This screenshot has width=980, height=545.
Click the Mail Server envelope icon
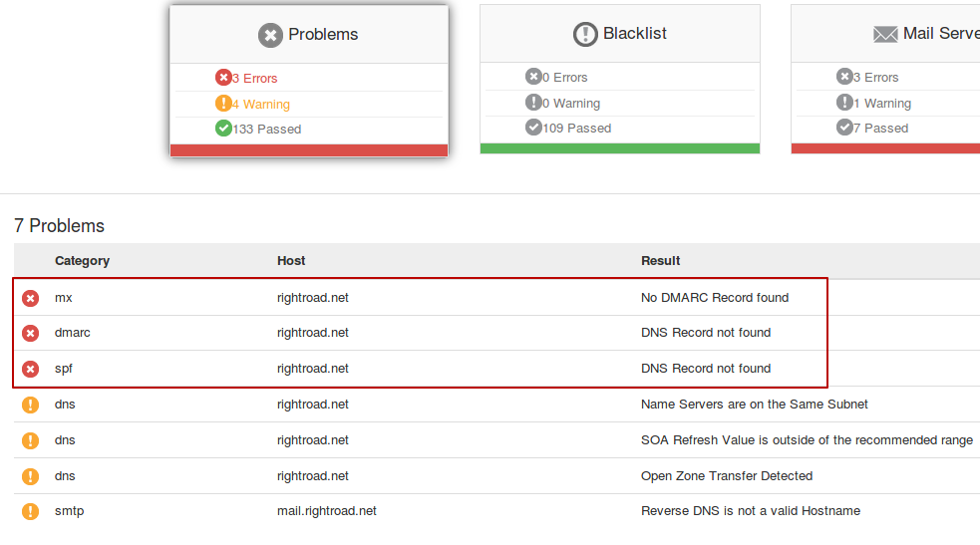[x=885, y=35]
